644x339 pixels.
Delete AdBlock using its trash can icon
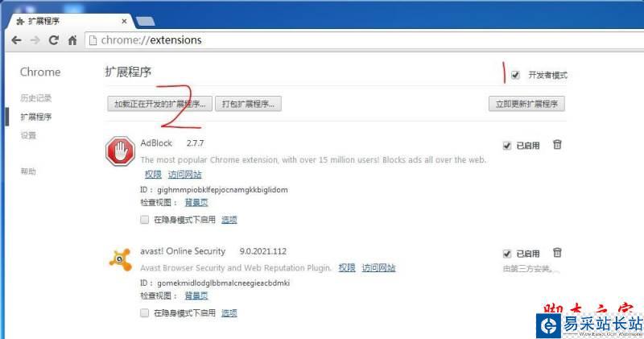tap(557, 145)
